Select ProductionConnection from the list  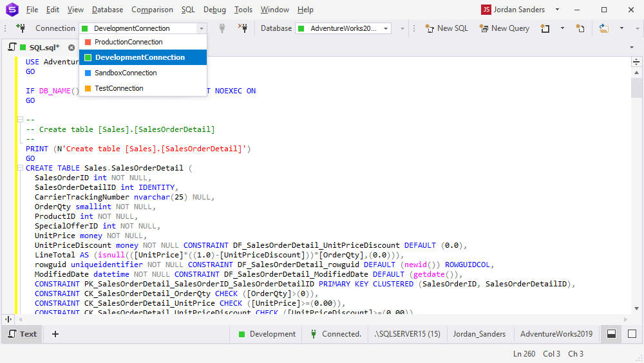pyautogui.click(x=143, y=42)
